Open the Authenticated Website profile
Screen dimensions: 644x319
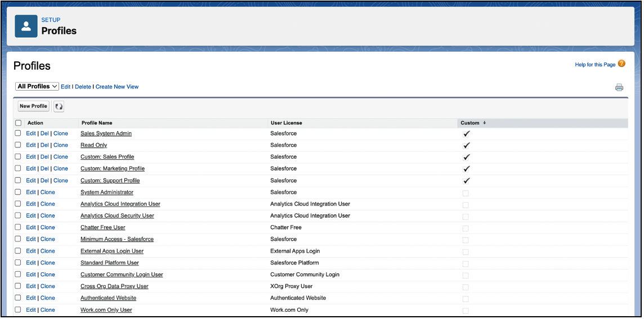tap(109, 298)
